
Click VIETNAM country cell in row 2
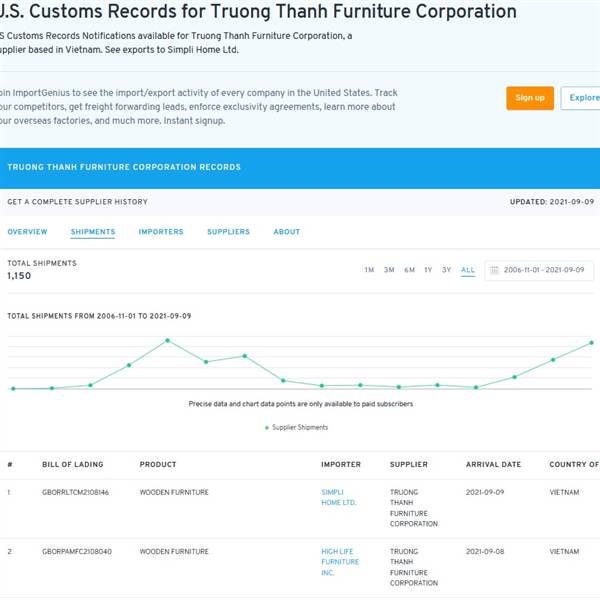(564, 551)
